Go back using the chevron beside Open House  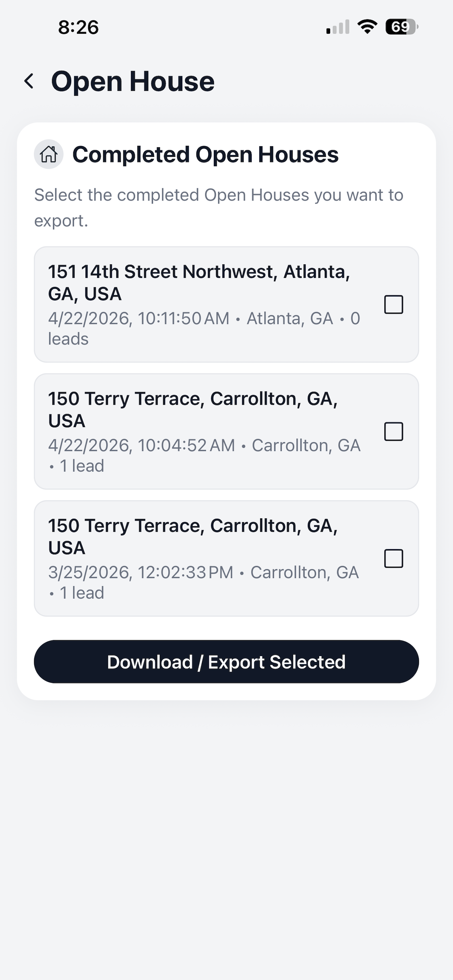pos(29,81)
